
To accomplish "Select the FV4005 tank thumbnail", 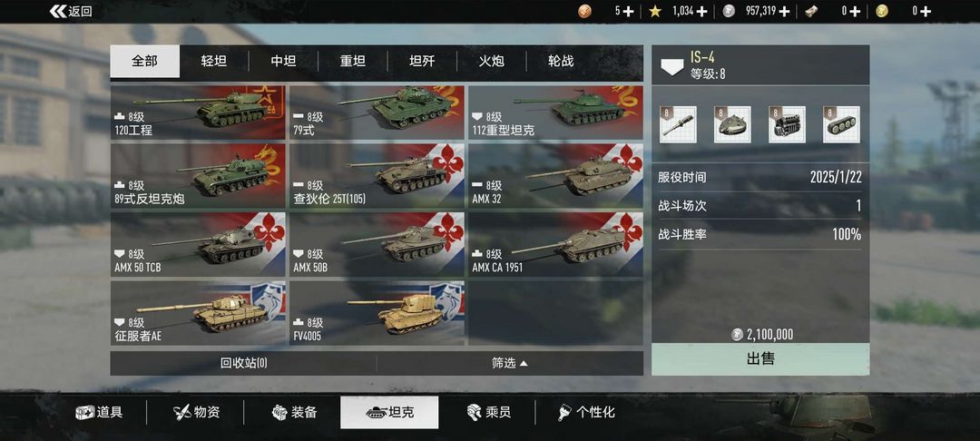I will point(377,313).
